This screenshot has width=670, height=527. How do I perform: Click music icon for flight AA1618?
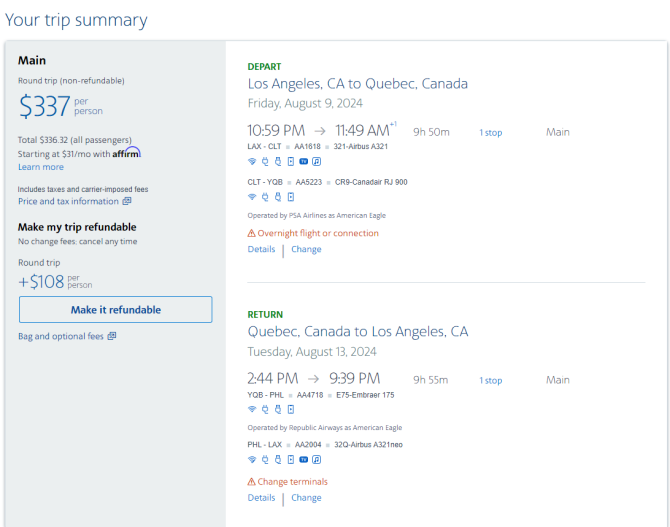(x=316, y=161)
